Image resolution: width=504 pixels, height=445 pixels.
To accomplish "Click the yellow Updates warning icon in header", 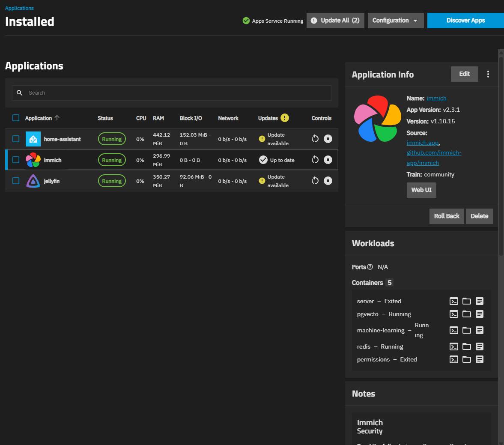I will (285, 118).
